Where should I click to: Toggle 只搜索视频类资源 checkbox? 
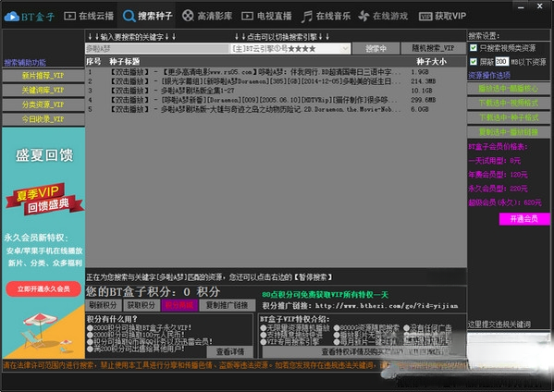(474, 48)
